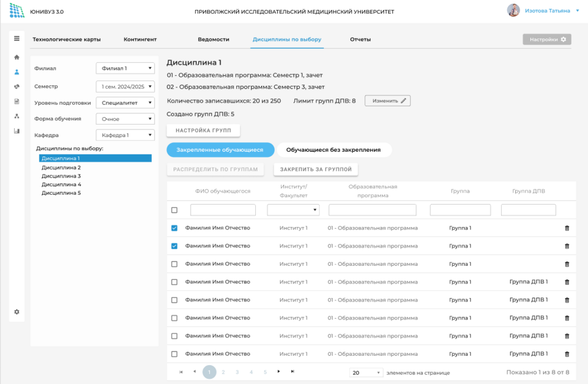Screen dimensions: 588x384
Task: Delete the first student row via trash icon
Action: click(x=567, y=227)
